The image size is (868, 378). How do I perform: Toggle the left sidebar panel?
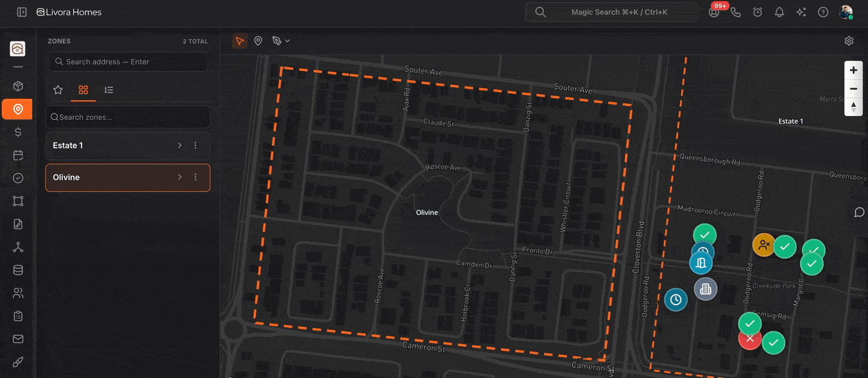[22, 12]
